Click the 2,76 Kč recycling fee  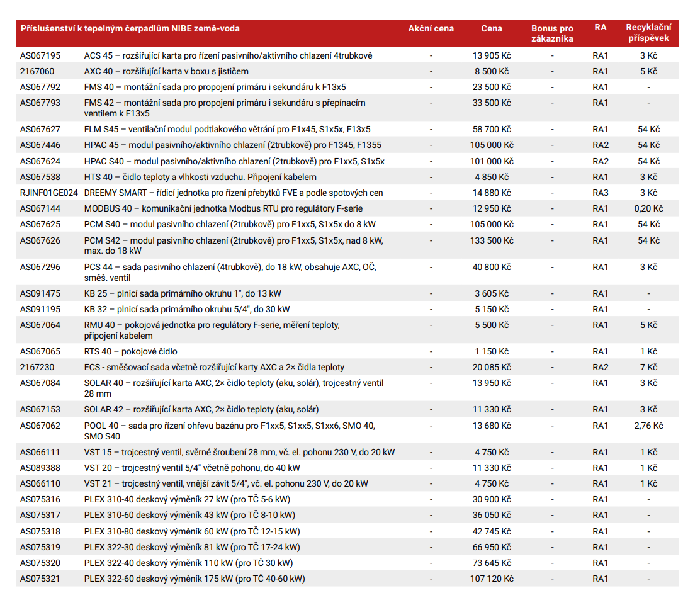648,426
